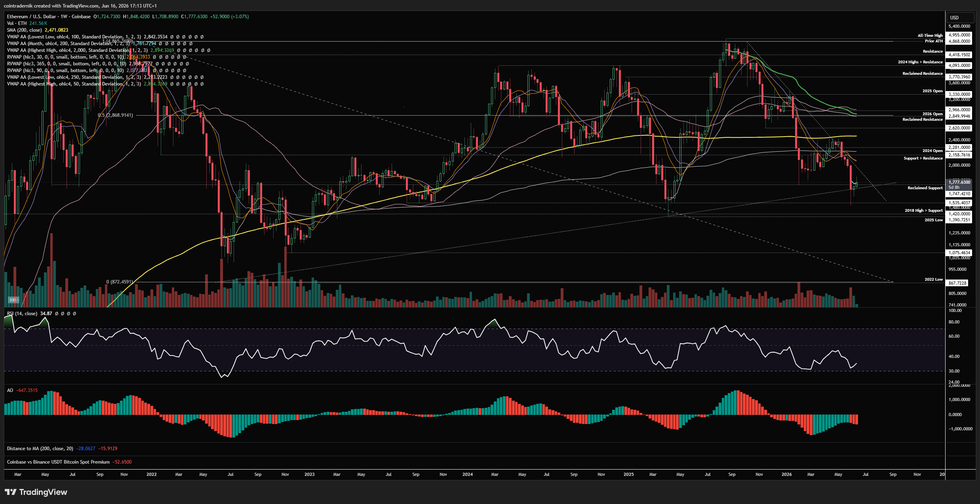Click the 2024 Open annotation

click(932, 151)
